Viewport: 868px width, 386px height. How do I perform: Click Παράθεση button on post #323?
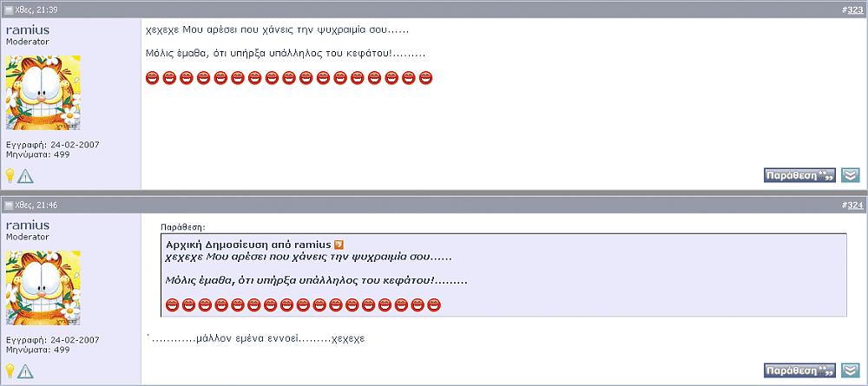point(799,175)
